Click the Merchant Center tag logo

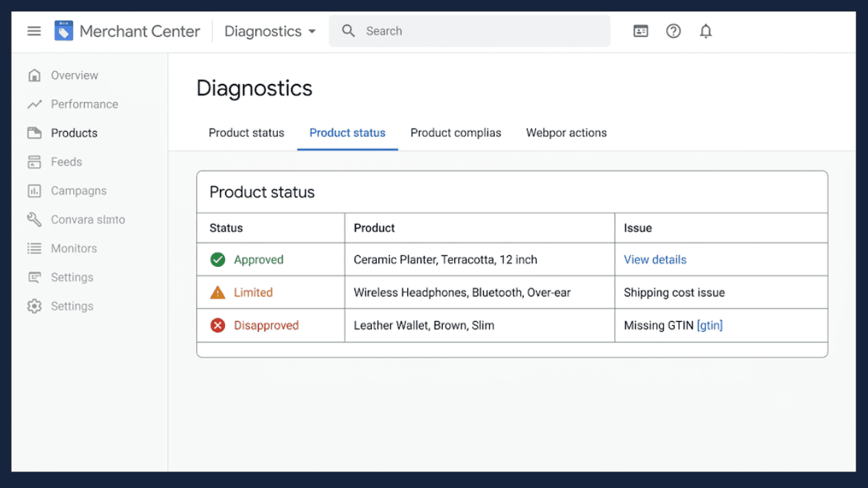(x=64, y=31)
